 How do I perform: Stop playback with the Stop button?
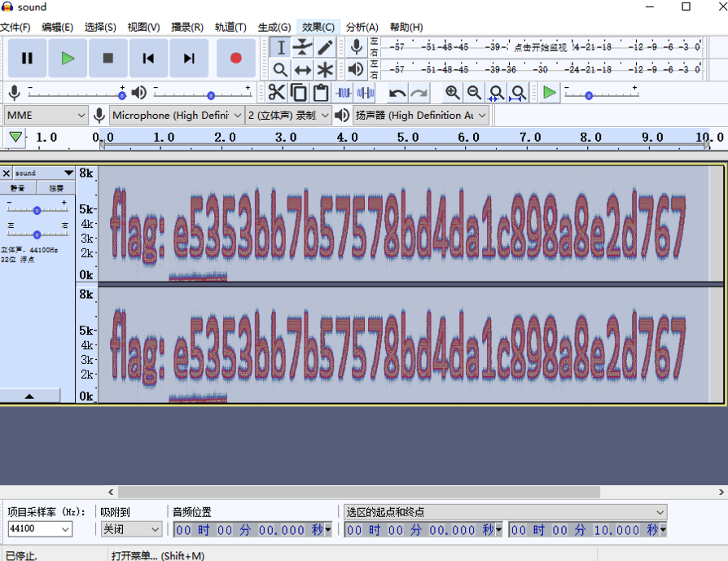[108, 58]
